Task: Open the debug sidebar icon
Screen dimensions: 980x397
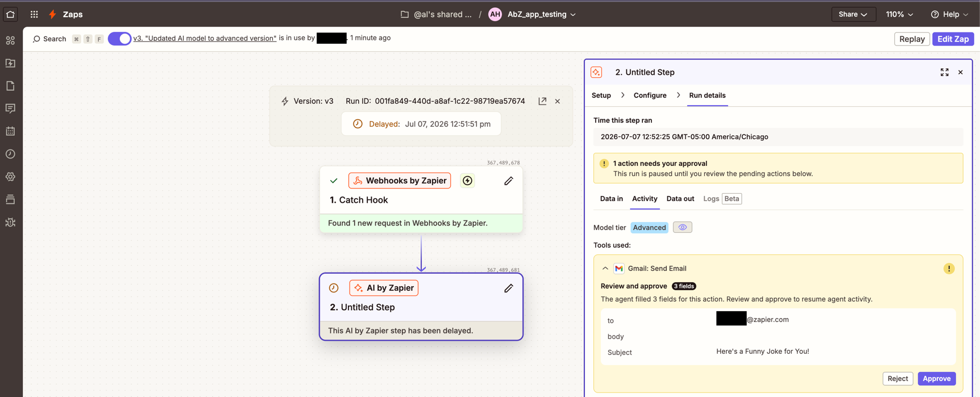Action: [10, 222]
